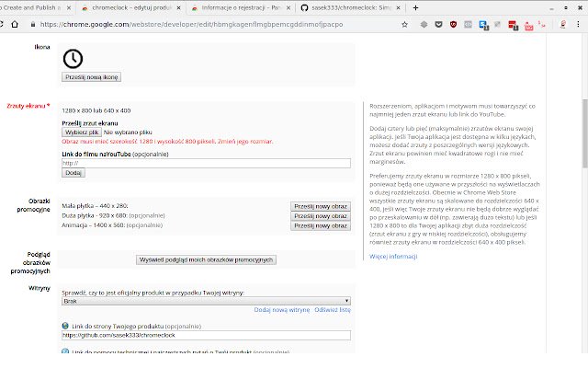Open 'Więcej informacji' link
The image size is (588, 368).
(x=393, y=257)
